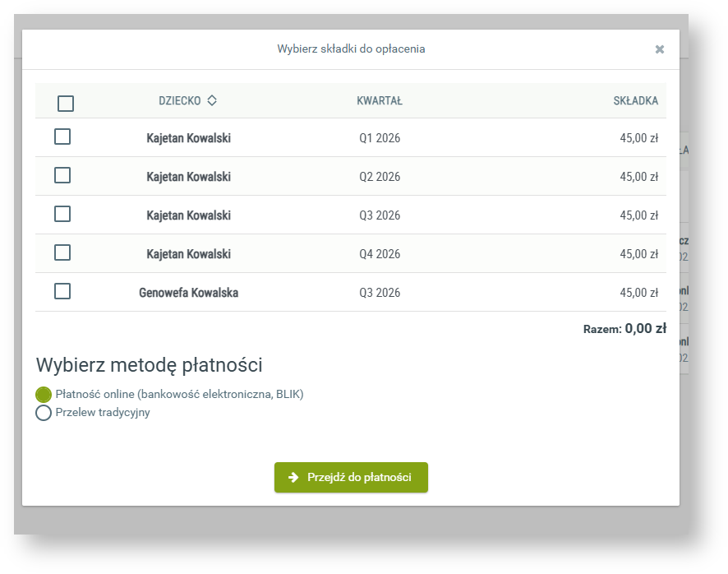Mark the Kajetan Kowalski Q3 2026 checkbox
The image size is (728, 574).
click(x=62, y=215)
